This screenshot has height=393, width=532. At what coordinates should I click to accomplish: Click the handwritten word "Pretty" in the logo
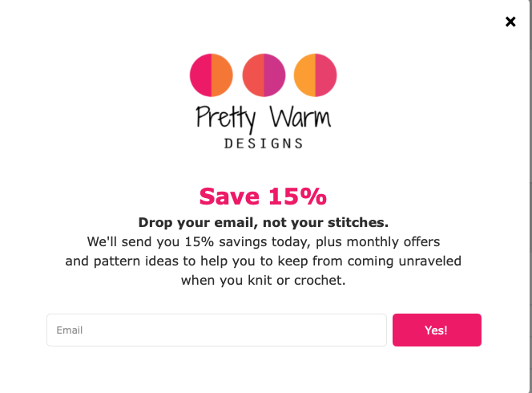tap(226, 118)
